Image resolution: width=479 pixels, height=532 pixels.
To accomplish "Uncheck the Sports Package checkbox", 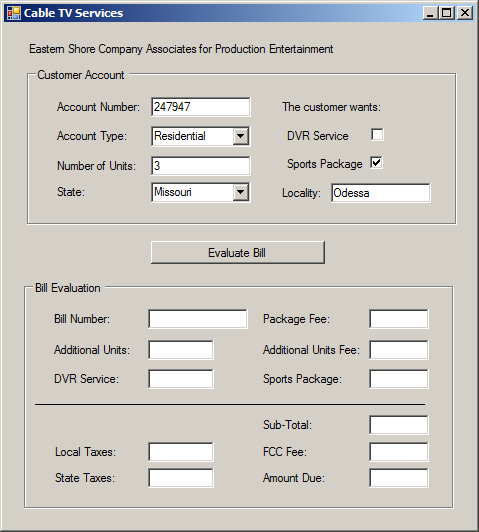I will pyautogui.click(x=377, y=163).
